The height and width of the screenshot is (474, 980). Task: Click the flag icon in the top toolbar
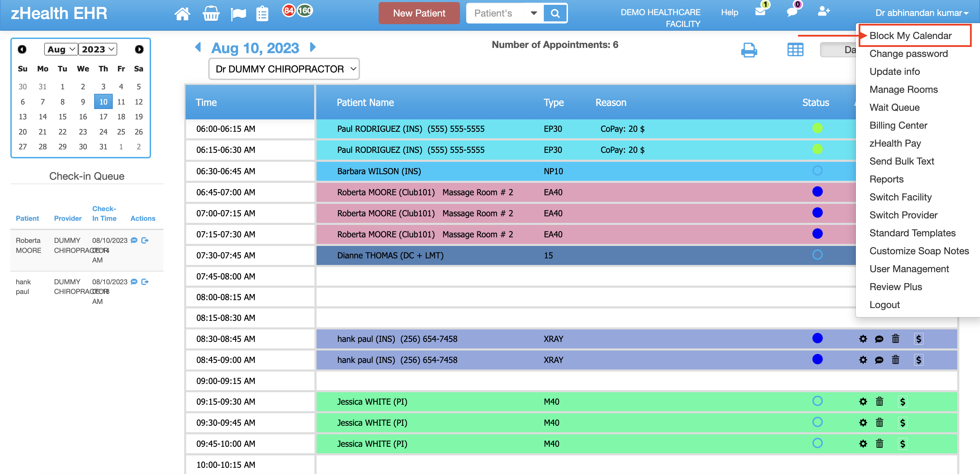(238, 13)
